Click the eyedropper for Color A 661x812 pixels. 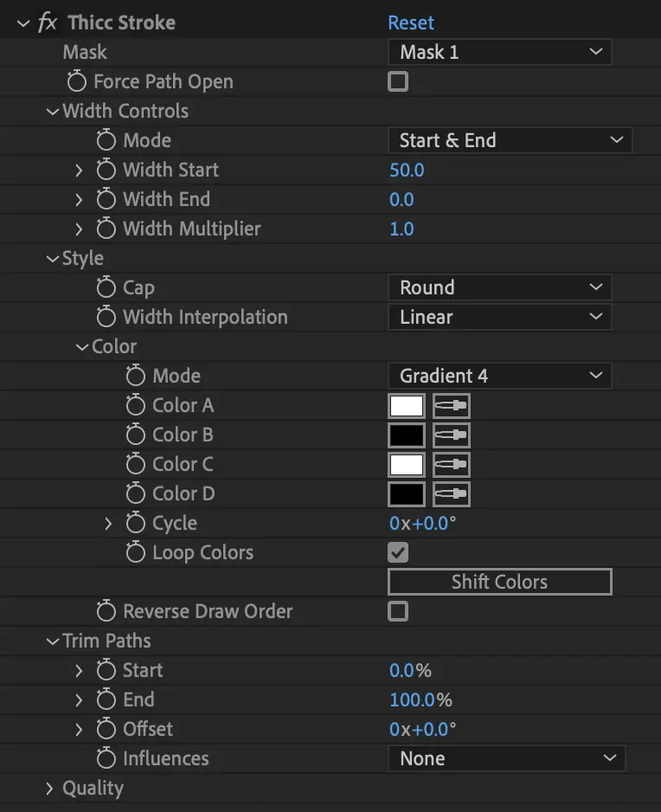coord(451,406)
